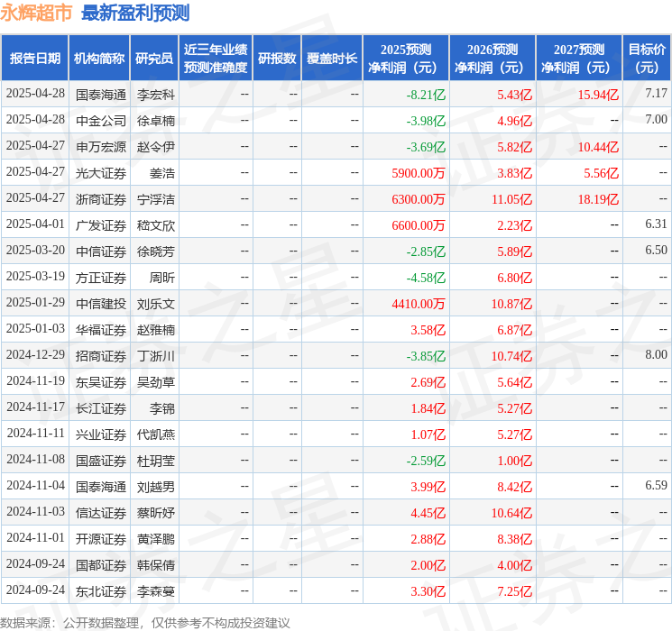Click the 最新盈利预测 heading
This screenshot has width=672, height=631.
[x=135, y=13]
